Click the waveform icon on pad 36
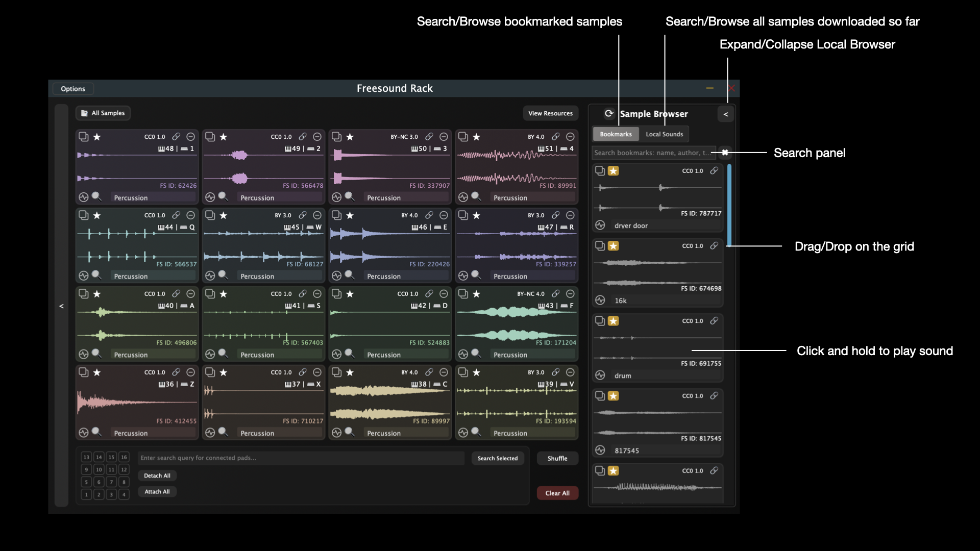Image resolution: width=980 pixels, height=551 pixels. (84, 433)
